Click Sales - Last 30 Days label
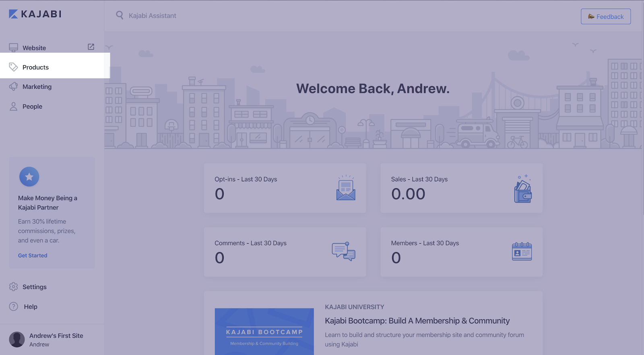Image resolution: width=644 pixels, height=355 pixels. tap(419, 179)
